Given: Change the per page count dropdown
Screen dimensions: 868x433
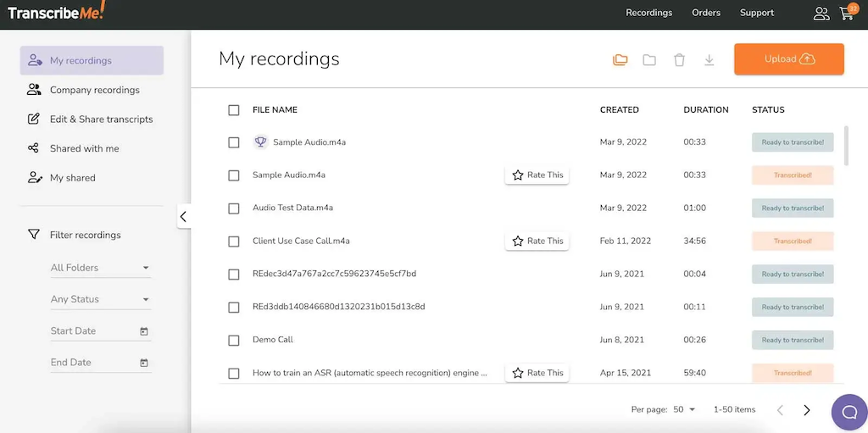Looking at the screenshot, I should coord(684,410).
